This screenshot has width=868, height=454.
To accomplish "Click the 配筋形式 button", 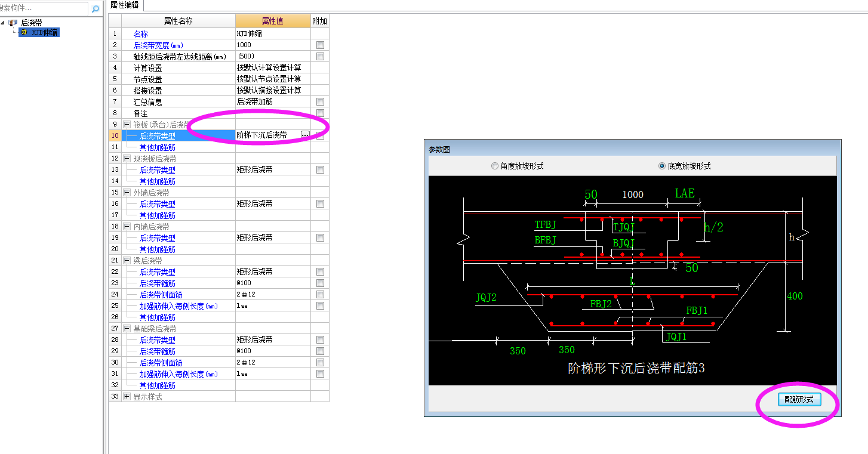I will tap(799, 399).
